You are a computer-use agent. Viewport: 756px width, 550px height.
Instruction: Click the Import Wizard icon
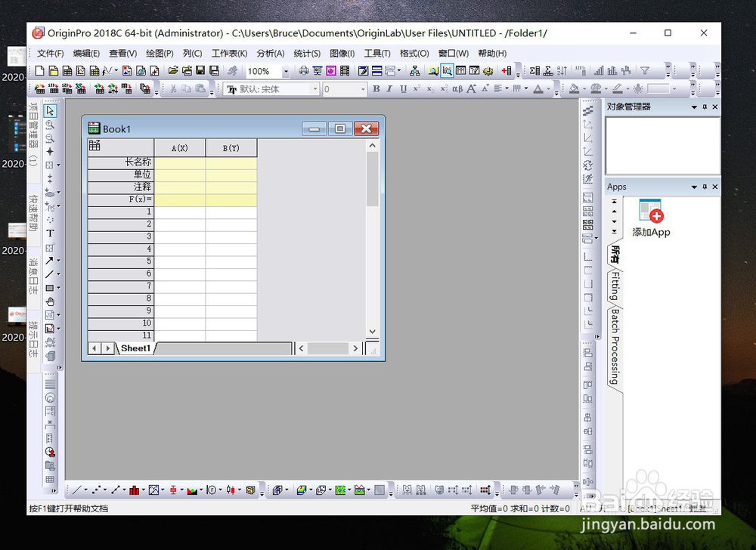[40, 88]
